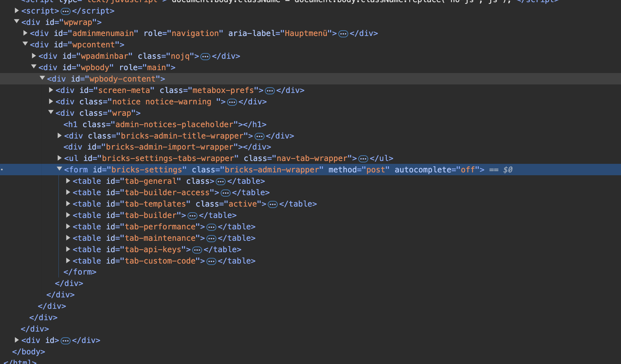The image size is (621, 364).
Task: Click the method "post" attribute value
Action: pos(376,170)
